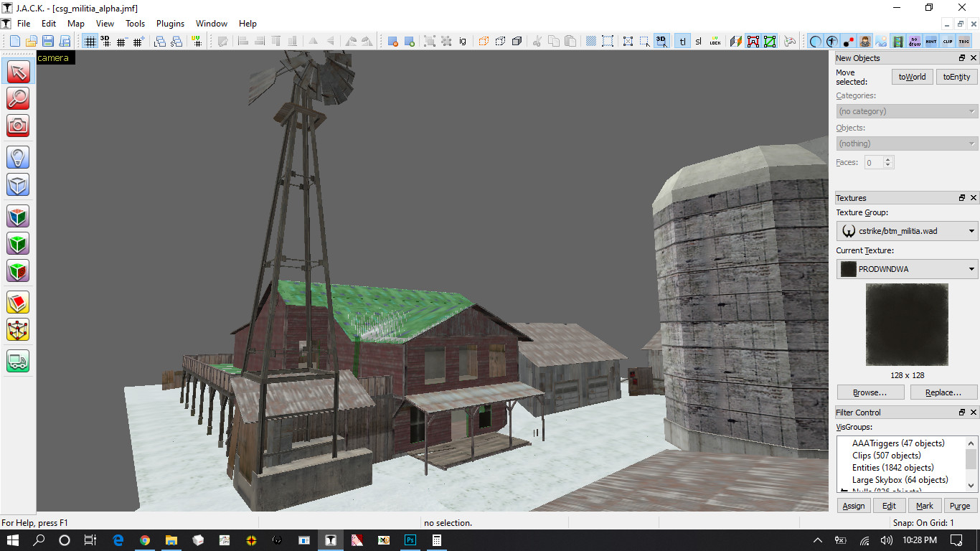This screenshot has width=980, height=551.
Task: Toggle the tl texture lock button
Action: click(682, 41)
